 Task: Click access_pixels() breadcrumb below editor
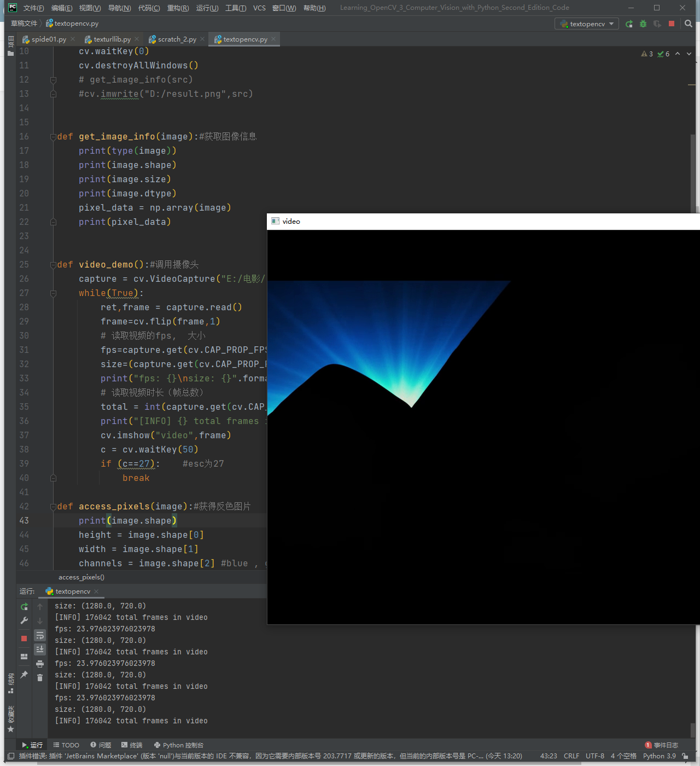[81, 577]
